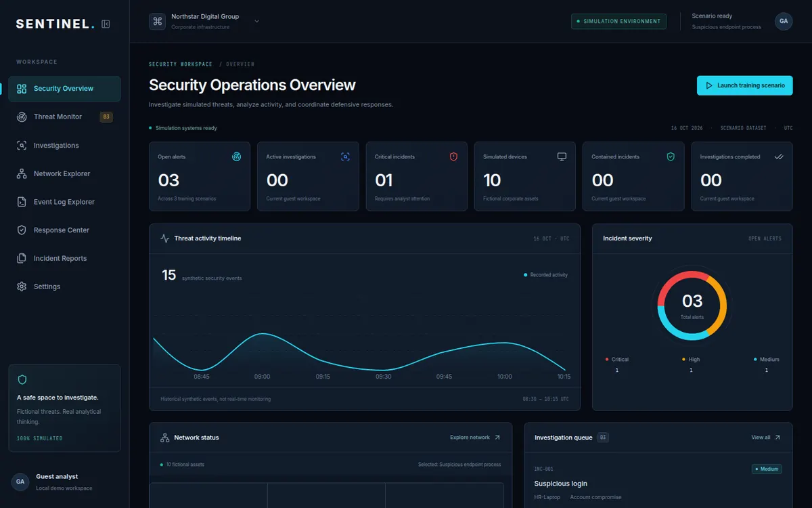812x508 pixels.
Task: Click the Open alerts radar icon
Action: 236,156
